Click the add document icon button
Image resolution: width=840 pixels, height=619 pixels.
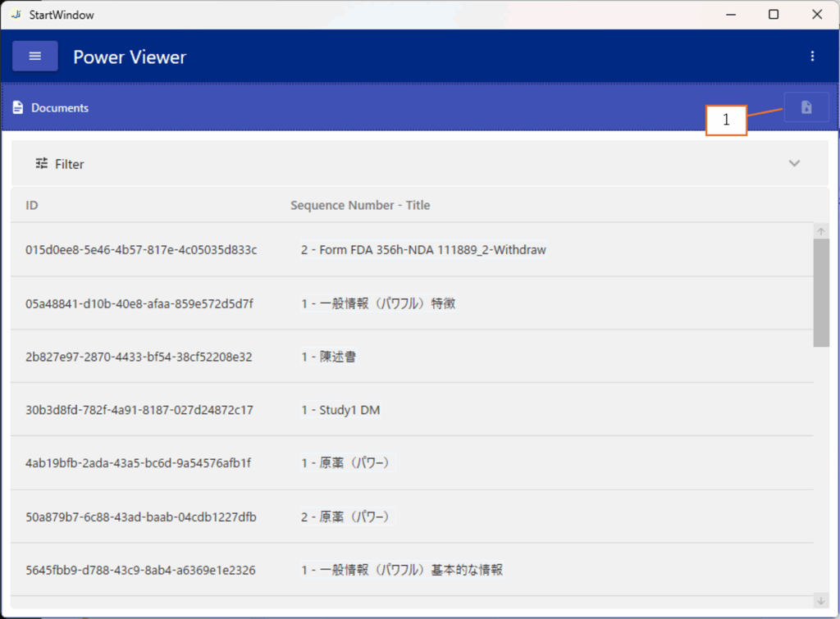pos(806,107)
